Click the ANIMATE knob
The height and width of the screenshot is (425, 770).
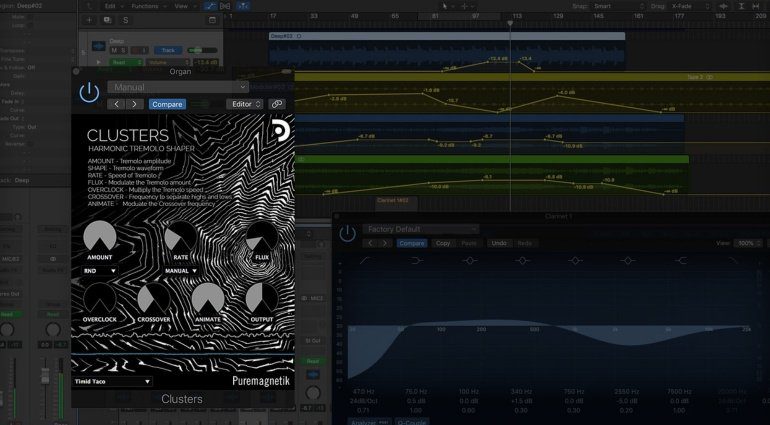click(x=208, y=299)
